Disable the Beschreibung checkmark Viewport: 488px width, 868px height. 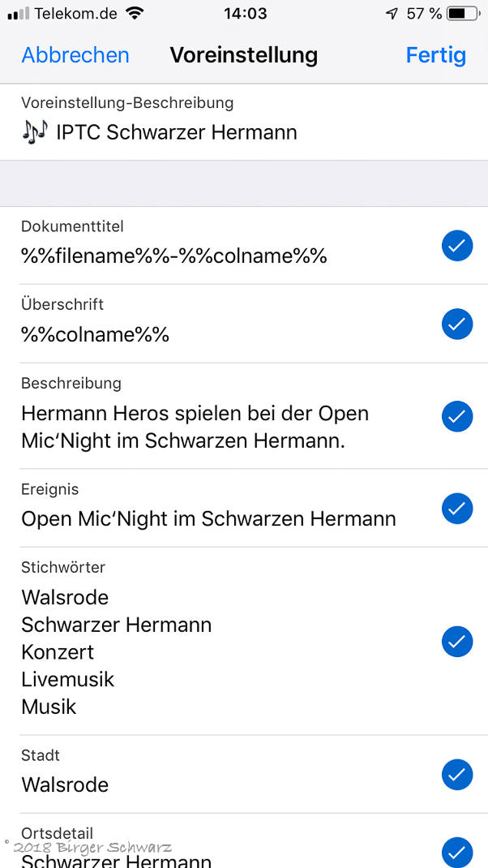point(457,416)
